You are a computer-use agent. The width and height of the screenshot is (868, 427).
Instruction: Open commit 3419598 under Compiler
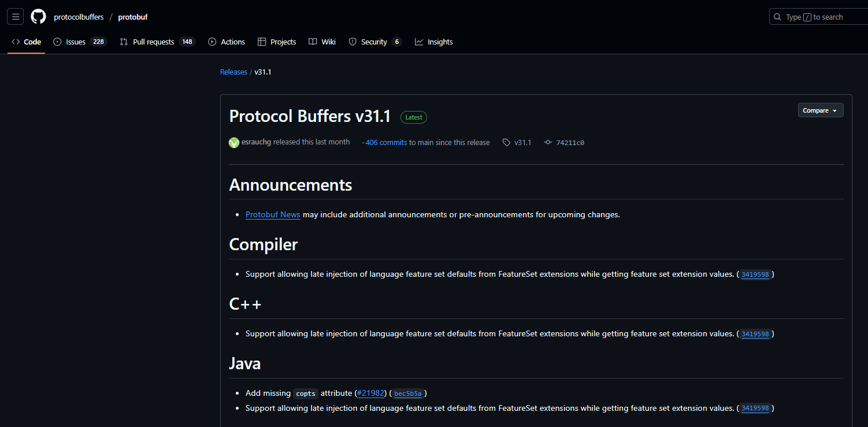click(755, 274)
